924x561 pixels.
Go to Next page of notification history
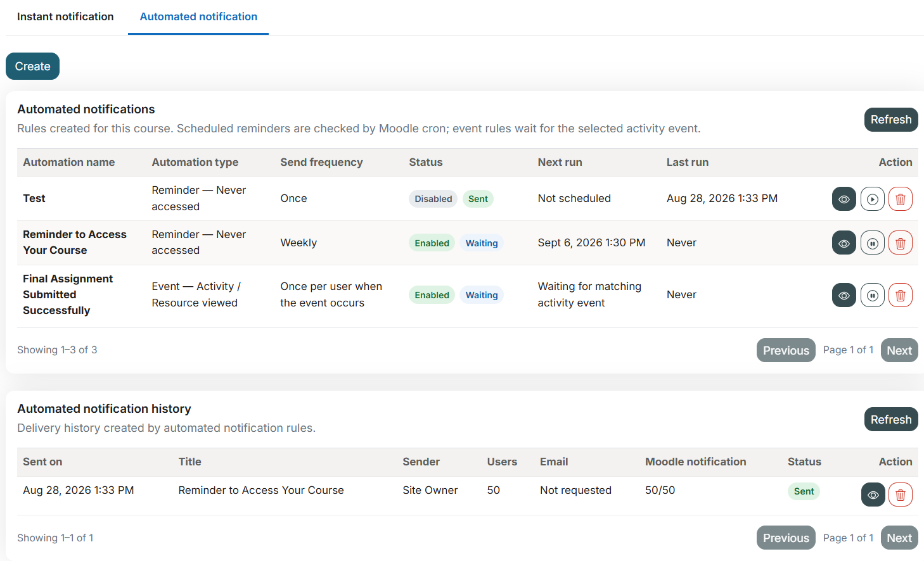(x=899, y=538)
